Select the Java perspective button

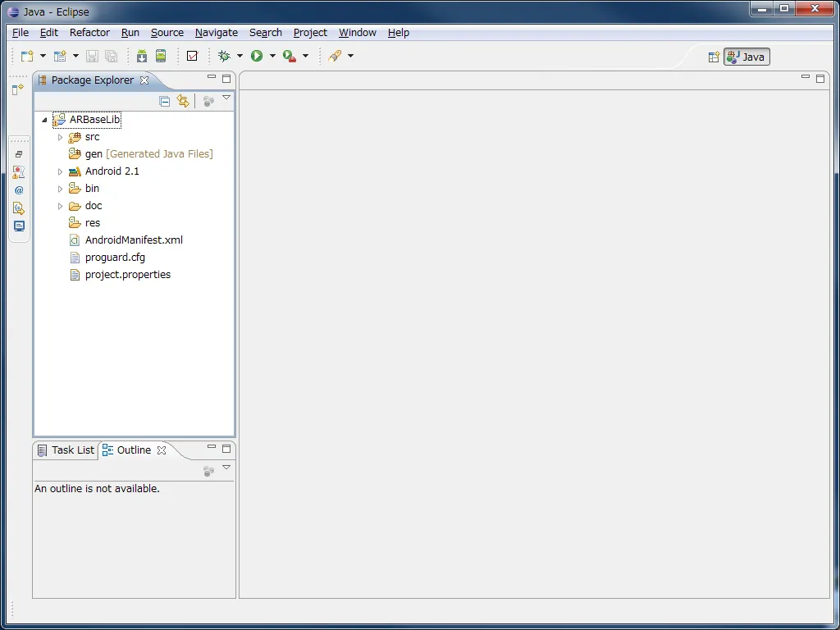(746, 57)
